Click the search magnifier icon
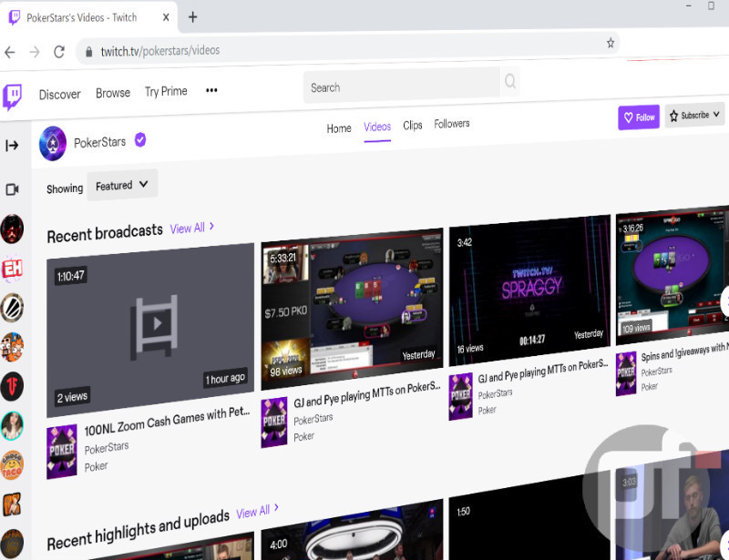 coord(510,83)
